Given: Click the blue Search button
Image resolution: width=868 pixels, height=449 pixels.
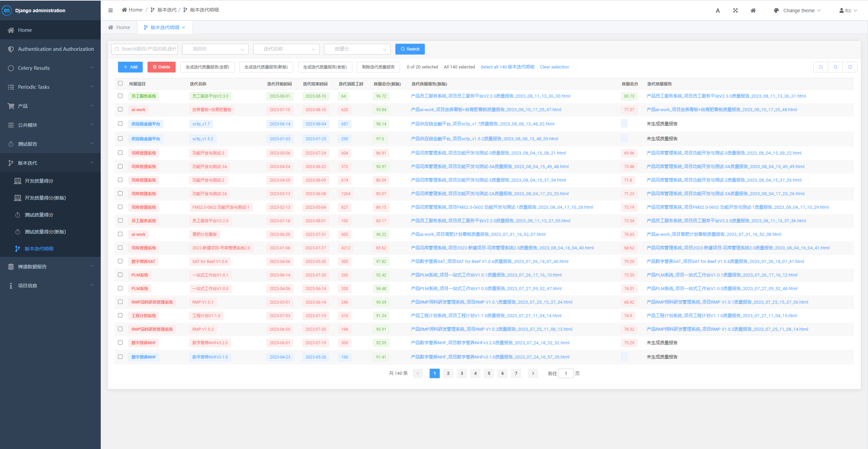Looking at the screenshot, I should [x=410, y=49].
